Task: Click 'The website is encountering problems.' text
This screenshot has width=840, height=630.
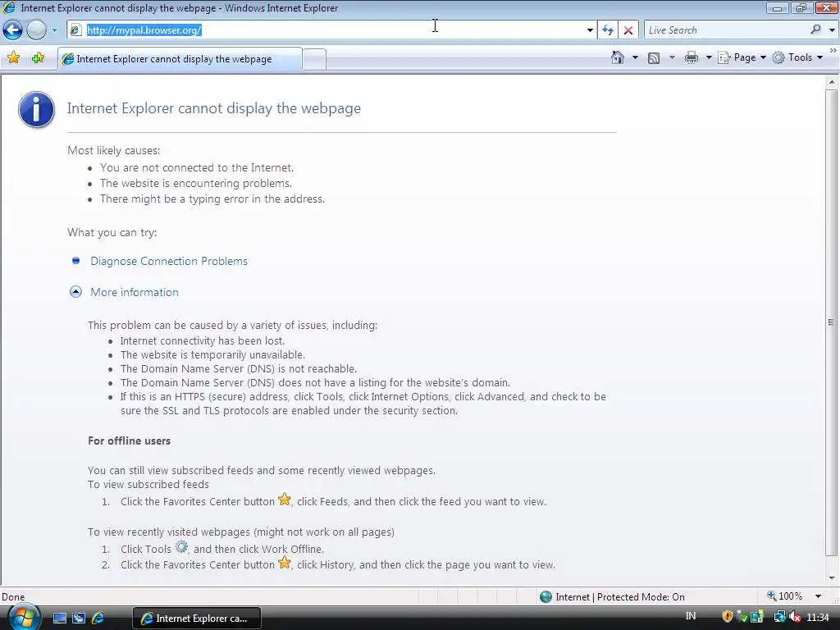Action: pos(196,183)
